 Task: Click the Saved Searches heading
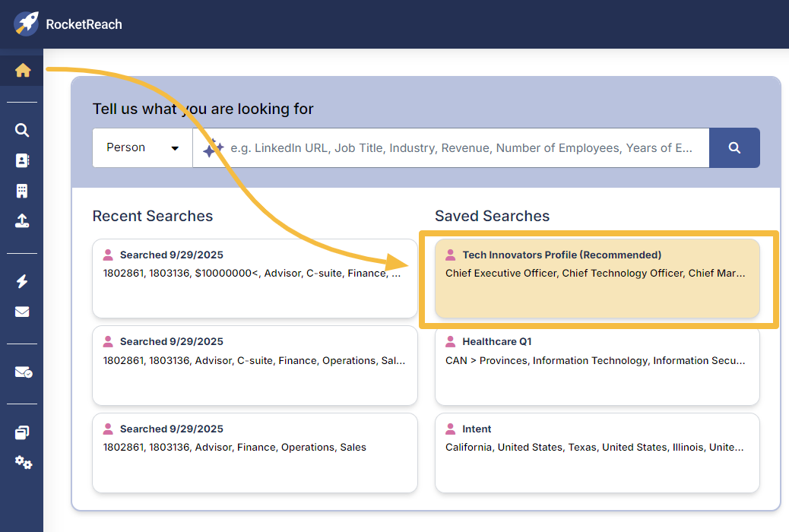(492, 216)
